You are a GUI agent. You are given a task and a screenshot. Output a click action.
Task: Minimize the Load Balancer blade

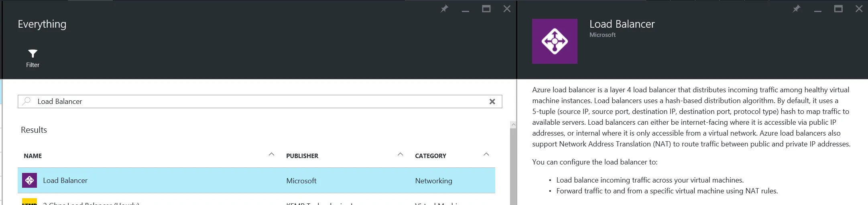(817, 10)
